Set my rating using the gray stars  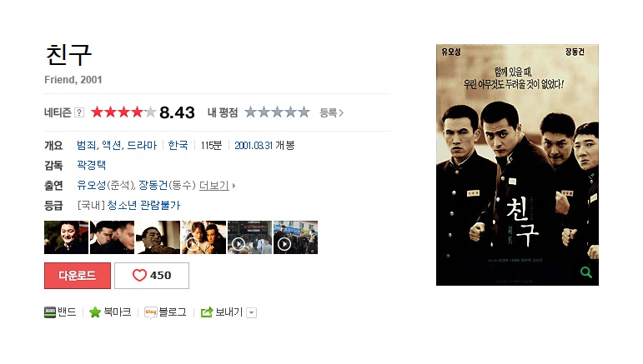tap(277, 112)
